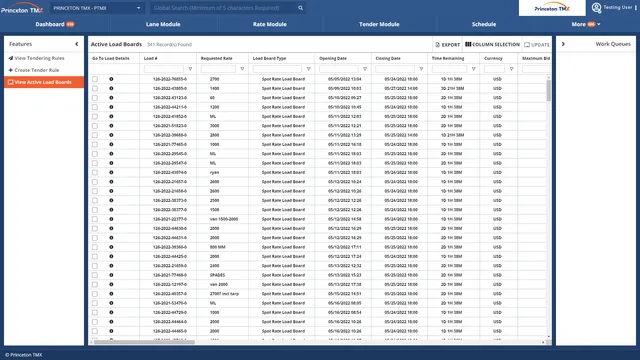Tick the checkbox for the '800 MM' row

(x=95, y=247)
